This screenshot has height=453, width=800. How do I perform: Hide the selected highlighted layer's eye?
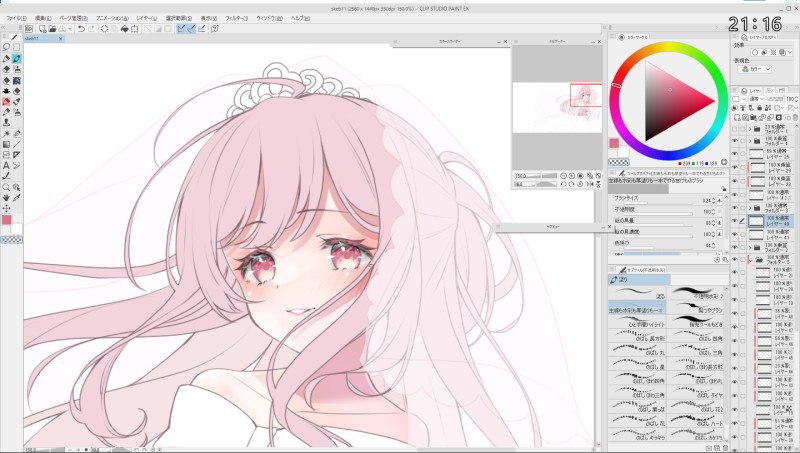[735, 221]
